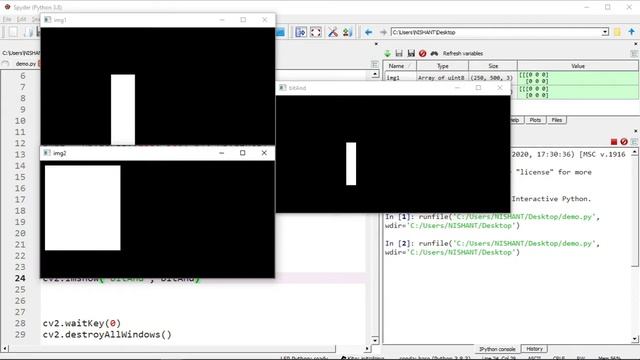Stop current command with red square icon
This screenshot has width=640, height=360.
[613, 142]
